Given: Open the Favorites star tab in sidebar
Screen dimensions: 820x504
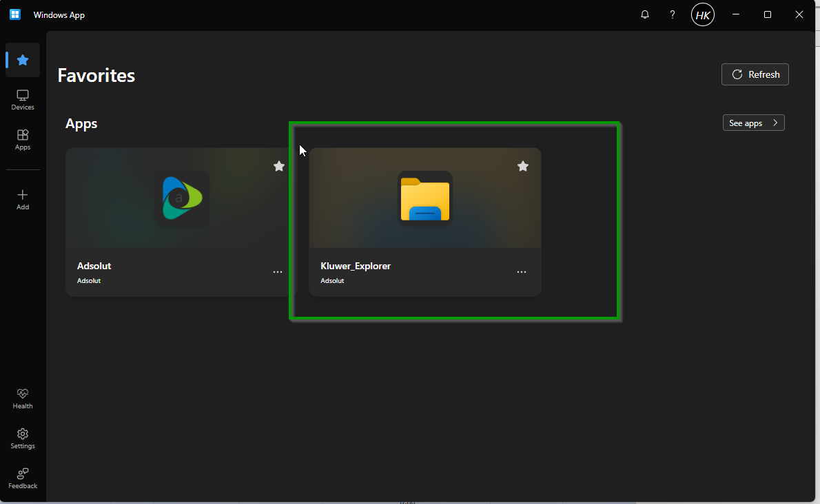Looking at the screenshot, I should point(23,61).
